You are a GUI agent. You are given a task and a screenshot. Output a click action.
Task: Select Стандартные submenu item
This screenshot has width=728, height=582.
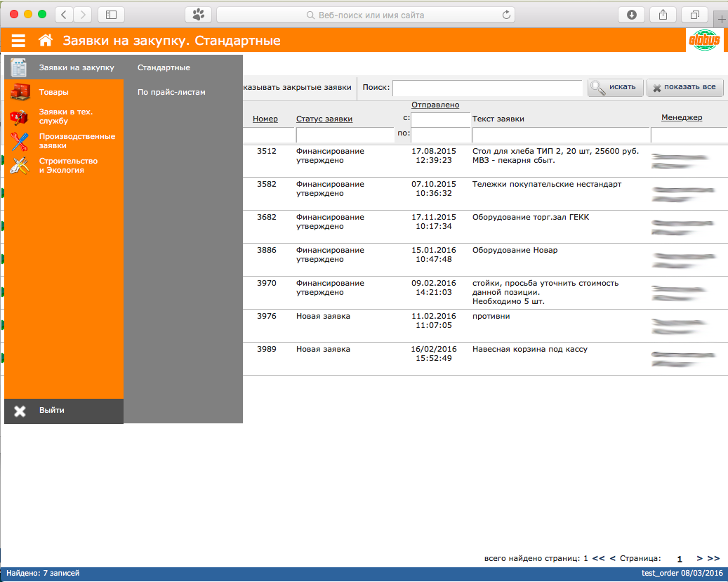(x=164, y=67)
